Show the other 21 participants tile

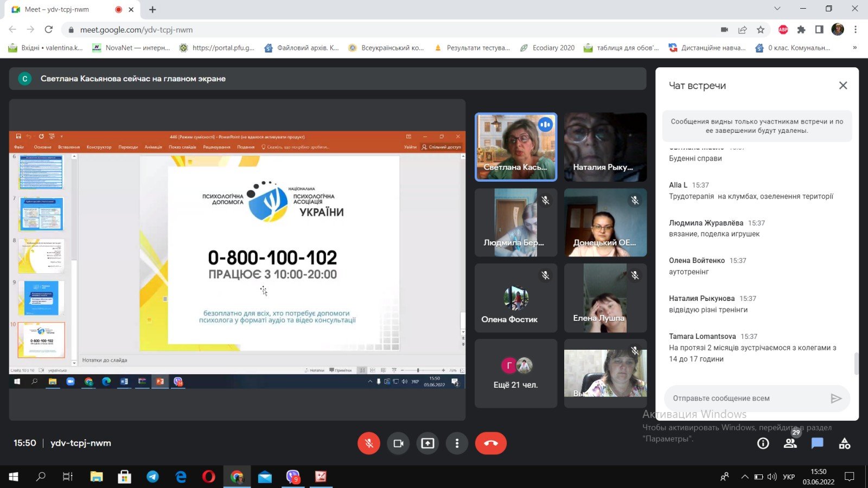(516, 373)
